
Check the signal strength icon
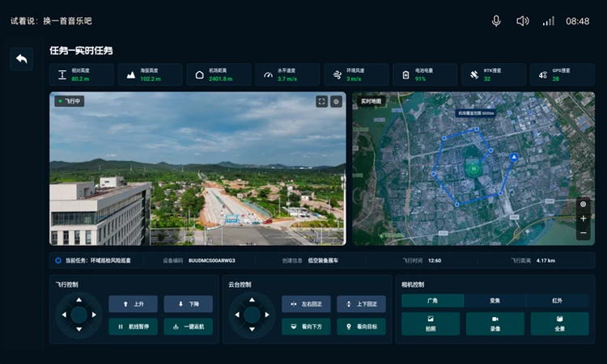(x=549, y=21)
